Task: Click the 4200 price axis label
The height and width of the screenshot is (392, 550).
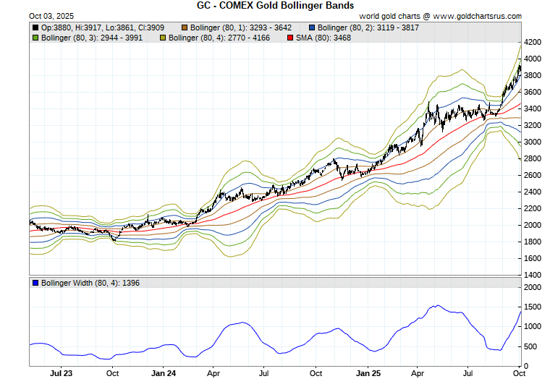Action: (x=533, y=42)
